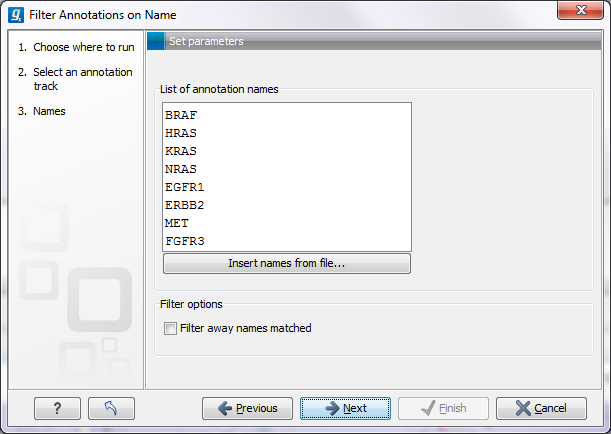Click the help question mark button
This screenshot has width=611, height=434.
[57, 408]
